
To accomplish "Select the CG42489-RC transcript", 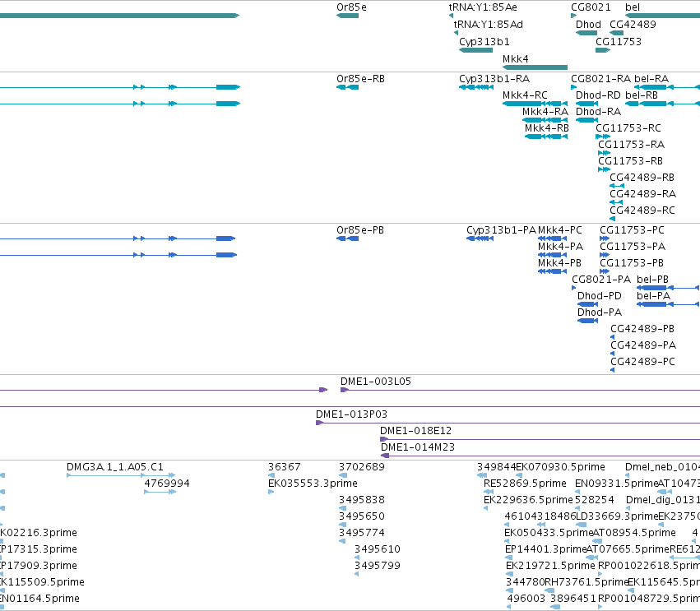I will [642, 211].
